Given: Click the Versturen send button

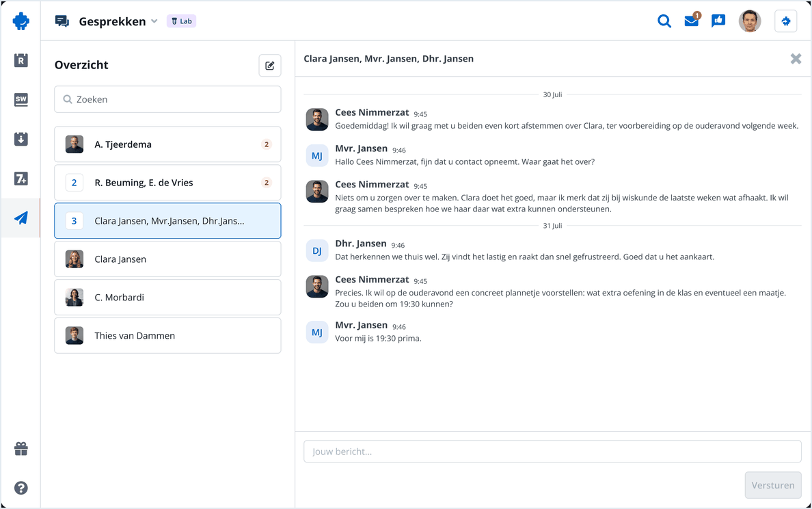Looking at the screenshot, I should click(x=773, y=485).
